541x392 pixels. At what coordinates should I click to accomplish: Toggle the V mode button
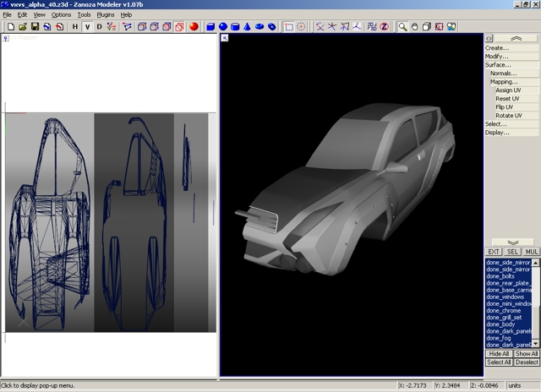pos(87,26)
